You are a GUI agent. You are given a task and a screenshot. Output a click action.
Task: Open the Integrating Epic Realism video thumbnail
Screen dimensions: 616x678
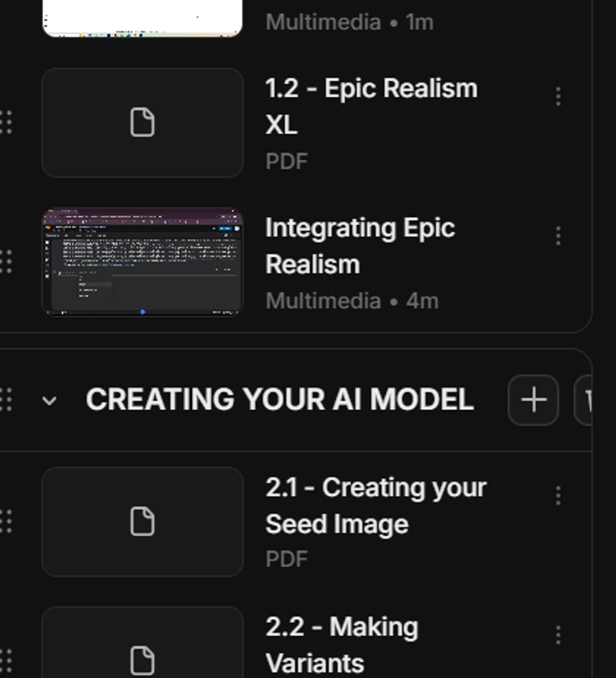pos(143,262)
